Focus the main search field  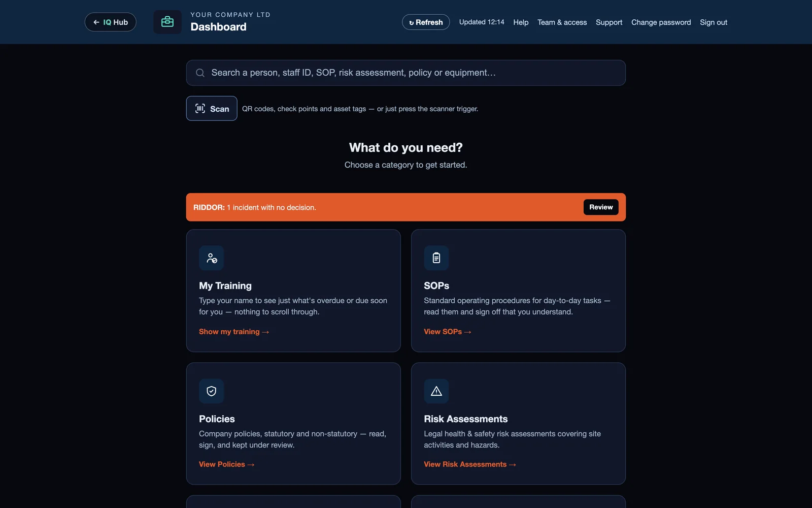(406, 73)
